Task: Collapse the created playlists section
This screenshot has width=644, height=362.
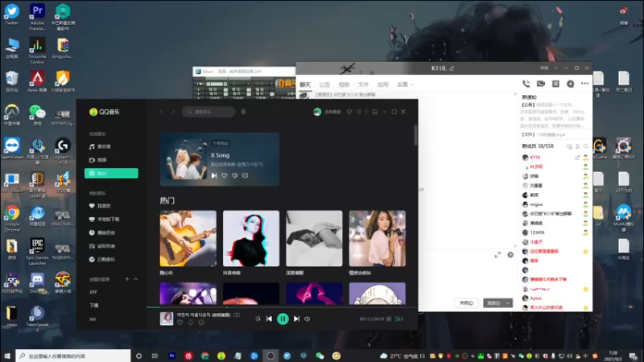Action: click(x=135, y=279)
